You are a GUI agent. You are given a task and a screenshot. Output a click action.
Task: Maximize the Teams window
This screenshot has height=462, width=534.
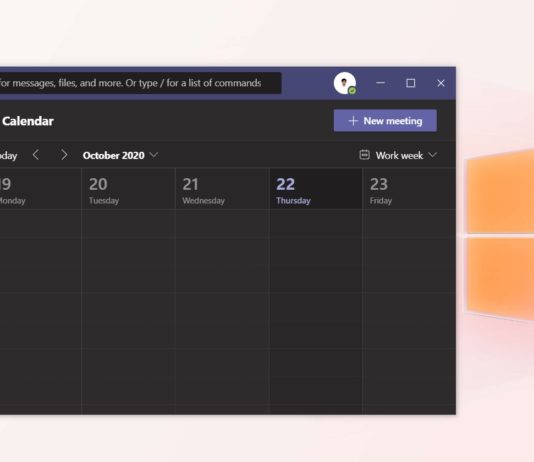click(411, 83)
